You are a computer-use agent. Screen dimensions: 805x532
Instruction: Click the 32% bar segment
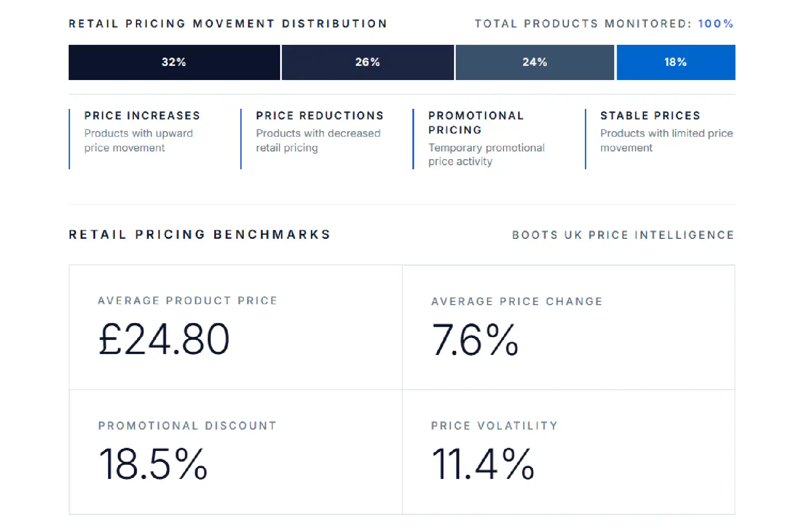point(174,62)
